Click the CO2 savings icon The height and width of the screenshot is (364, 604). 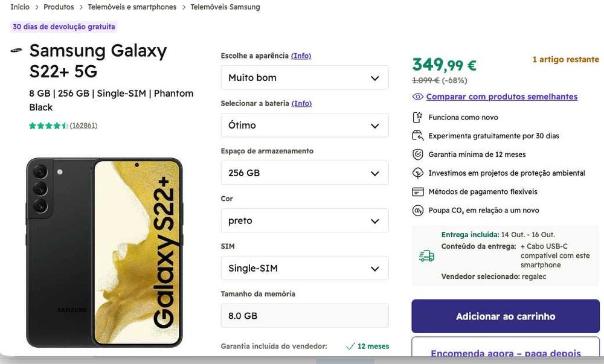[417, 211]
